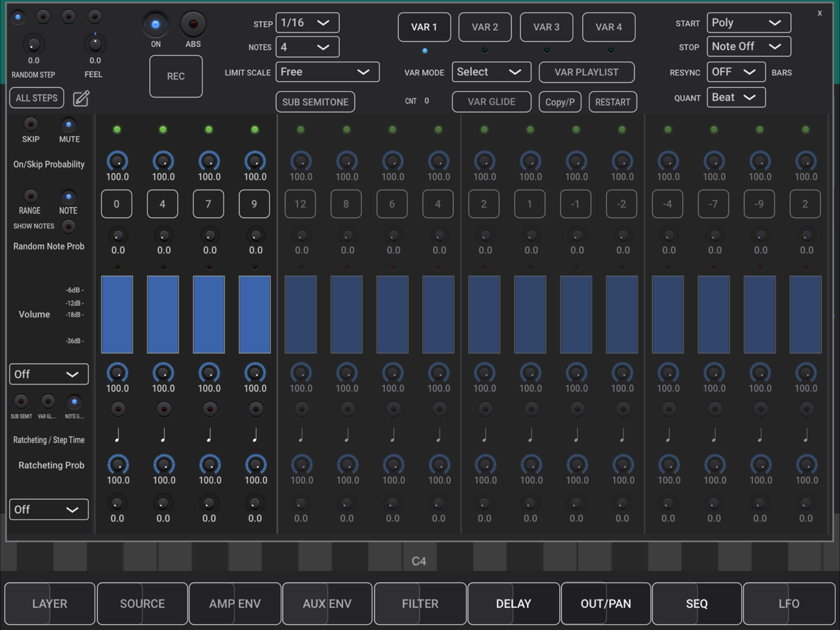Switch to the FILTER tab
Screen dimensions: 840x630
420,604
